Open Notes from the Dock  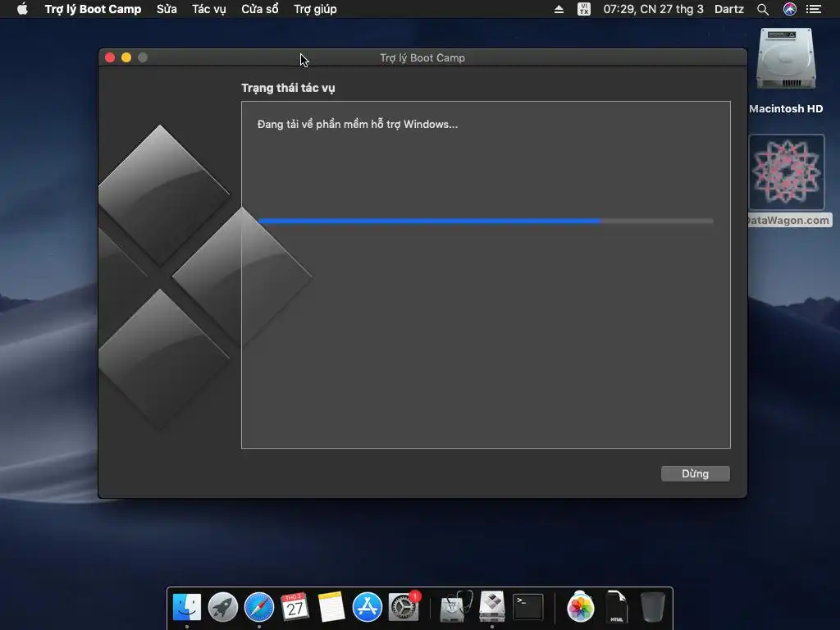click(x=331, y=607)
